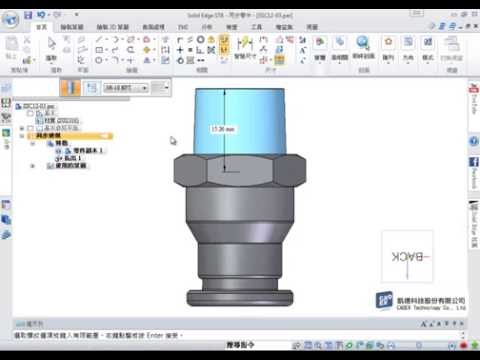Click the green icon at status bar end

475,345
